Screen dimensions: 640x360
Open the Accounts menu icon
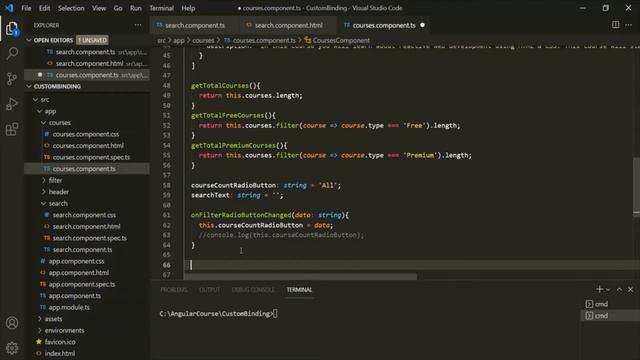point(12,323)
